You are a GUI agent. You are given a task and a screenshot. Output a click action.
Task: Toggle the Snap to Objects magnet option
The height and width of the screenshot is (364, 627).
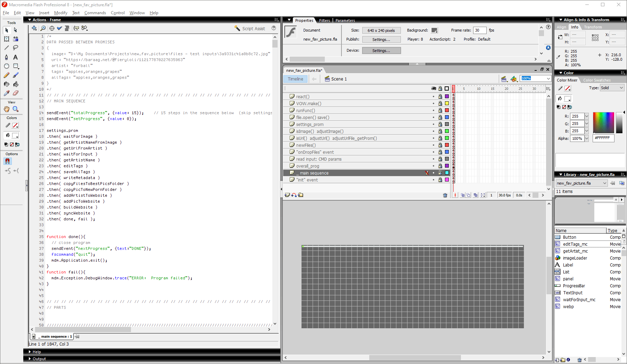[7, 161]
